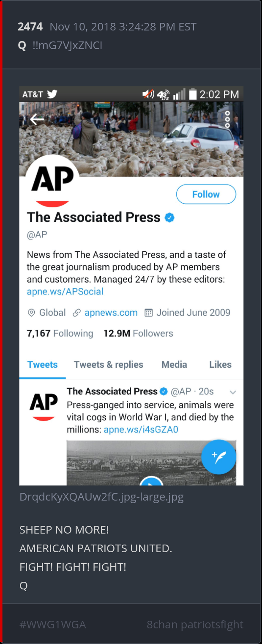Open the Likes tab

(220, 365)
